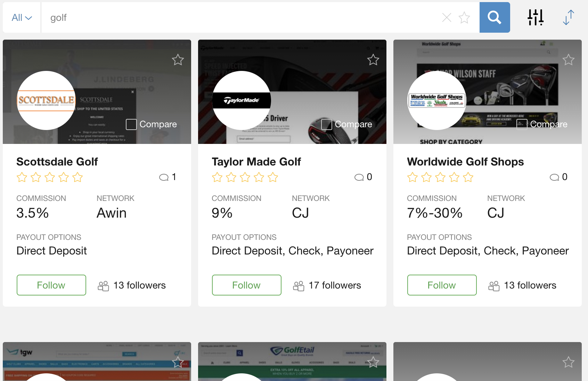Click Worldwide Golf Shops '13 followers' text
This screenshot has height=381, width=588.
[530, 285]
